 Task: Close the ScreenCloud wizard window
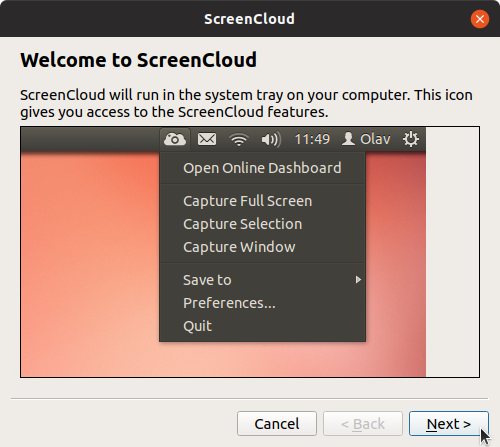pos(480,19)
